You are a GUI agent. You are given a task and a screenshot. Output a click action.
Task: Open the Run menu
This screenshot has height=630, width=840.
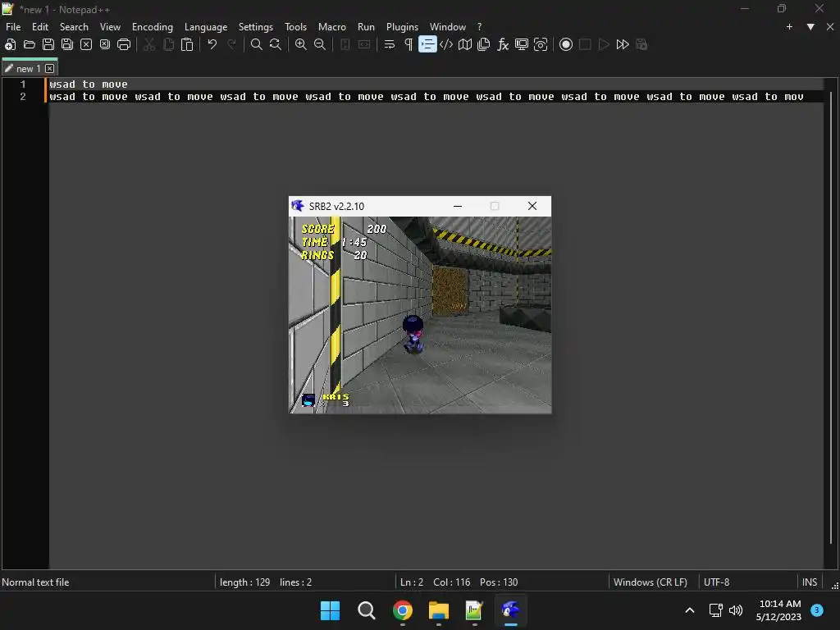tap(367, 27)
